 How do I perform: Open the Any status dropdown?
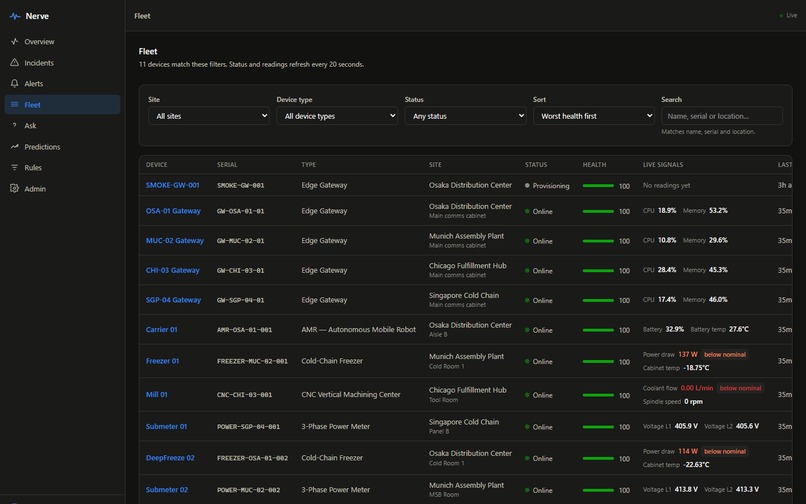click(465, 116)
